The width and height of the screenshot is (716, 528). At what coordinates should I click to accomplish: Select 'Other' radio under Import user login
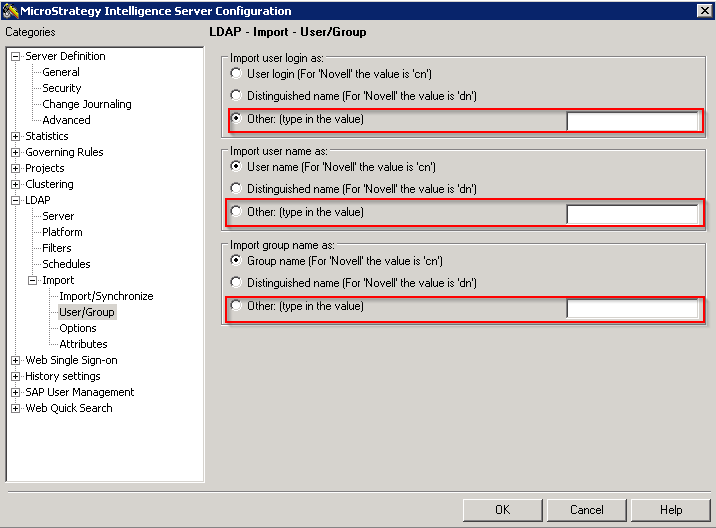click(x=236, y=118)
